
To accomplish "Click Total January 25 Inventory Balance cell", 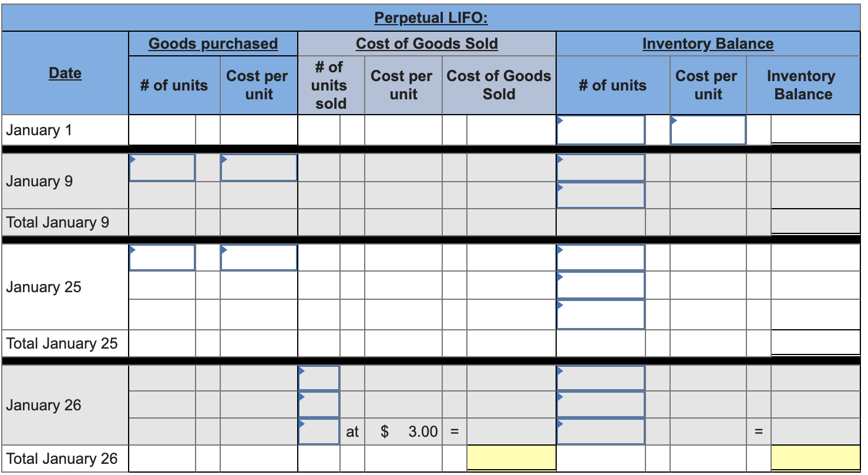I will point(815,343).
